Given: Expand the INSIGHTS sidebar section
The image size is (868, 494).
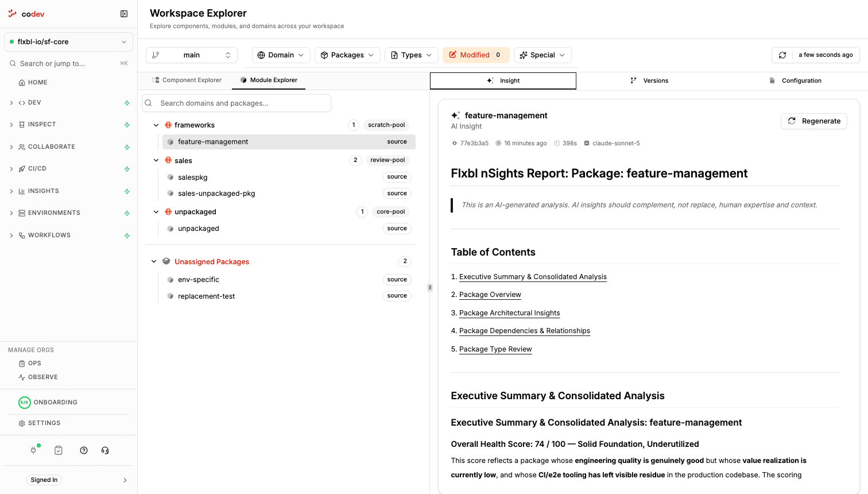Looking at the screenshot, I should click(11, 191).
